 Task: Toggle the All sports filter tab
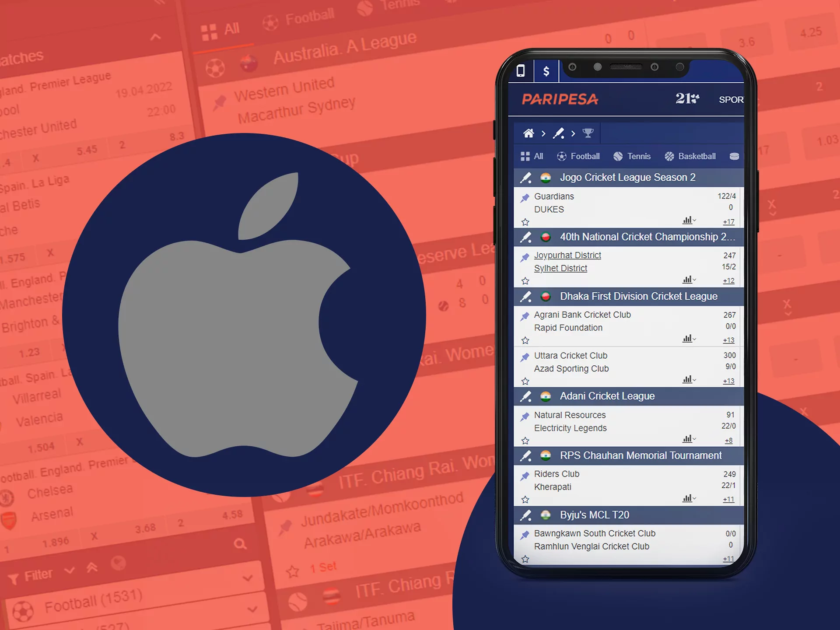coord(532,157)
